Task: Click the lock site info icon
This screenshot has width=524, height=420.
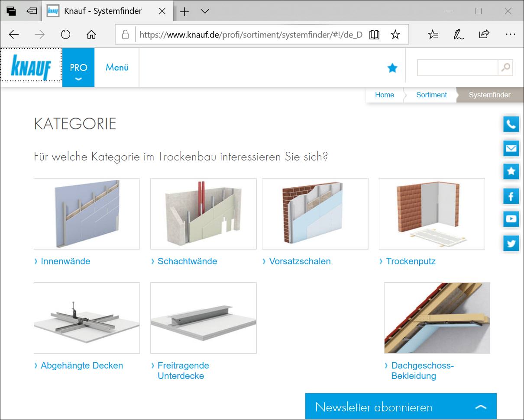Action: [125, 35]
